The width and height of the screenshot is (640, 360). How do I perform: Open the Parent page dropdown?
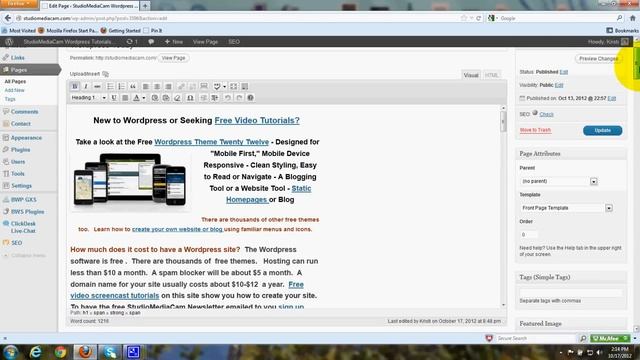click(x=559, y=181)
